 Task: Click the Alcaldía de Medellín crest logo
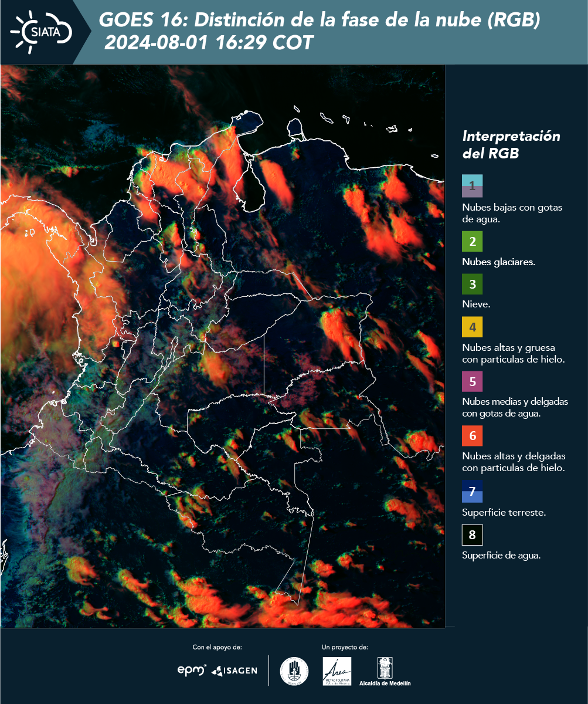385,672
